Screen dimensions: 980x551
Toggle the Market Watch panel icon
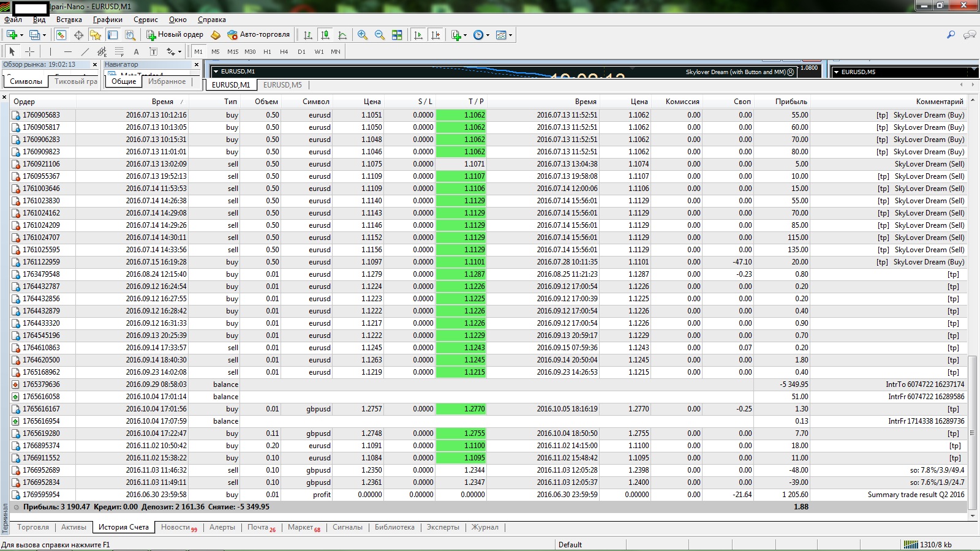[61, 35]
